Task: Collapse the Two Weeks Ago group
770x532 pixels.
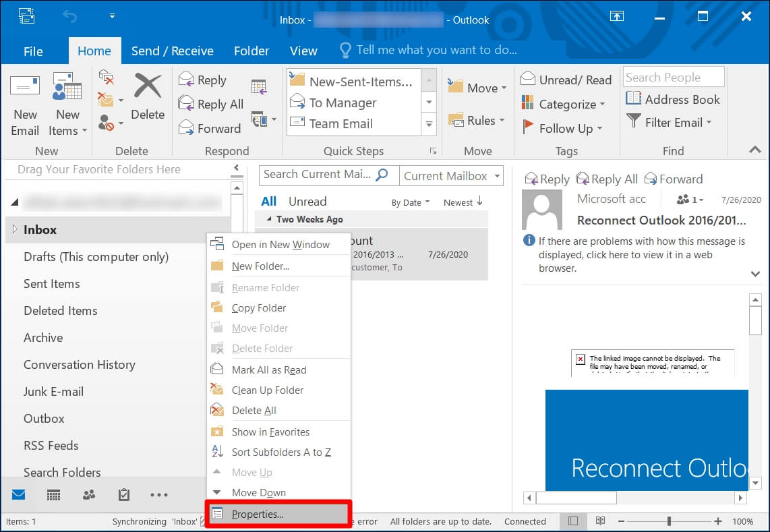Action: (x=268, y=219)
